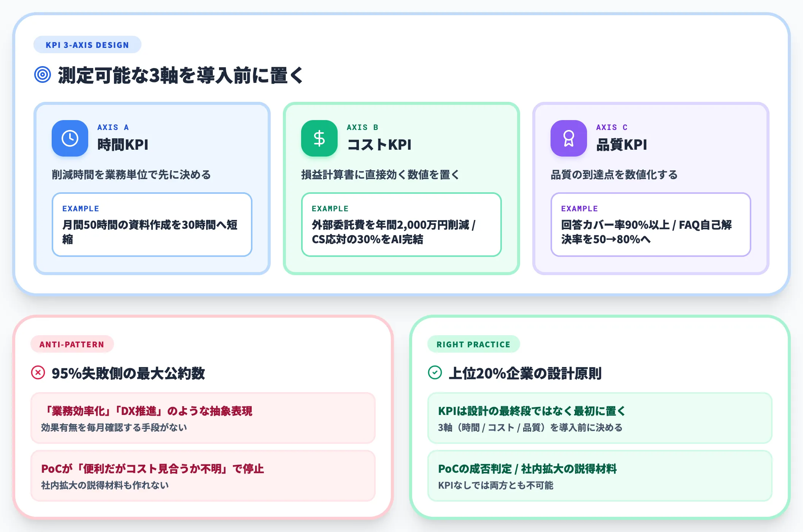Select the heading 測定可能な3軸を導入前に置く
This screenshot has height=532, width=803.
[x=181, y=75]
